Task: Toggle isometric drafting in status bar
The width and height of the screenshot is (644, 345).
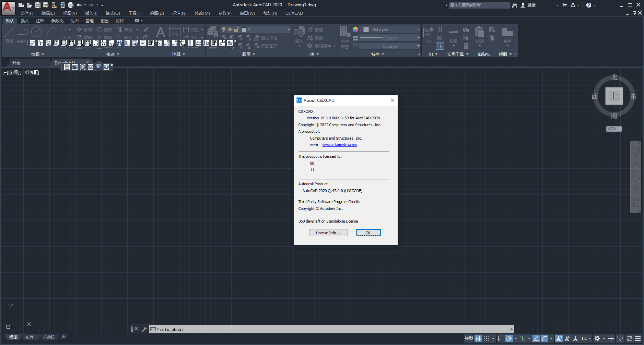Action: (x=522, y=338)
